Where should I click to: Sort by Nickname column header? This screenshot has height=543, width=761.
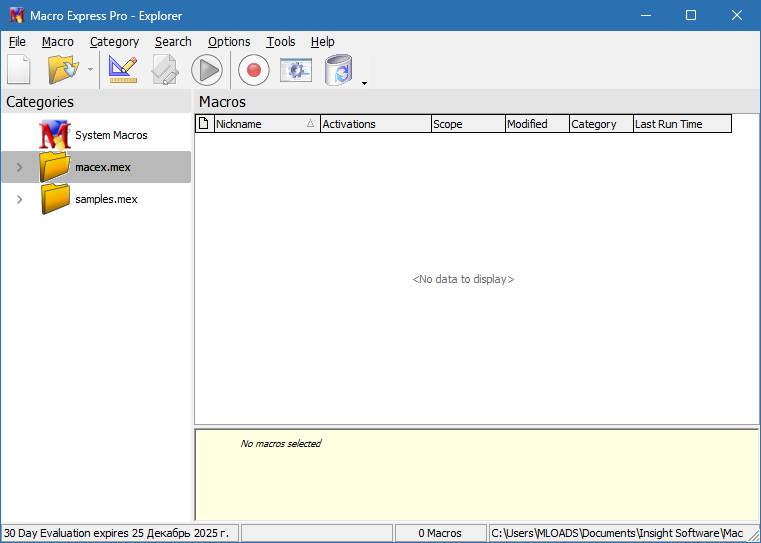(267, 124)
